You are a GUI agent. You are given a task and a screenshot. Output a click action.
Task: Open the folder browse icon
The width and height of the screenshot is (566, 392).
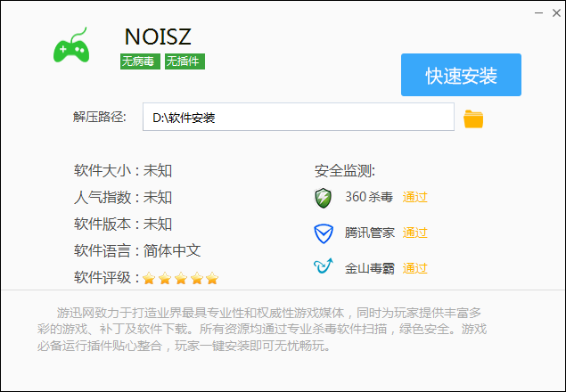(x=473, y=118)
